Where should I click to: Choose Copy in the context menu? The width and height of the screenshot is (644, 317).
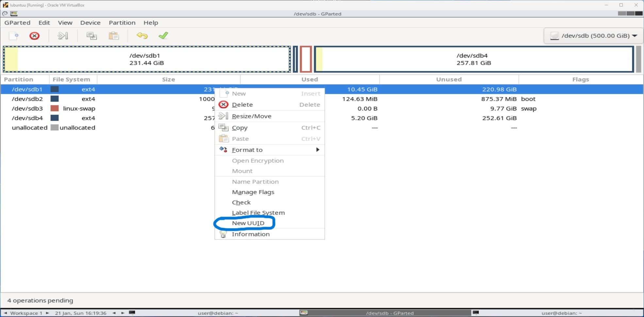pos(270,128)
